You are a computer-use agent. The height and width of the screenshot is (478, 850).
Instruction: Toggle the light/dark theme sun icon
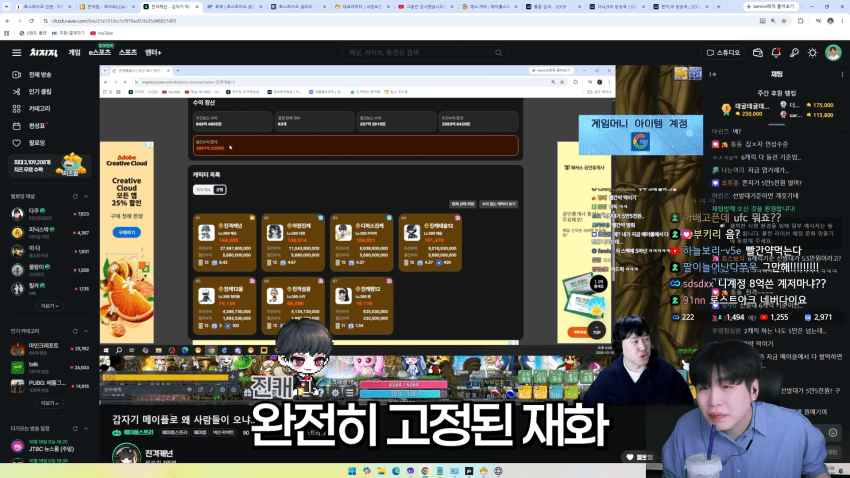[812, 53]
